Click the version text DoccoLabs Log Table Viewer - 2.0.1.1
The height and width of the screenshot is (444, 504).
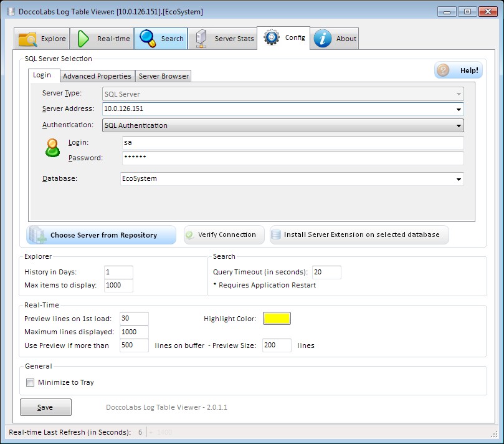pyautogui.click(x=166, y=407)
